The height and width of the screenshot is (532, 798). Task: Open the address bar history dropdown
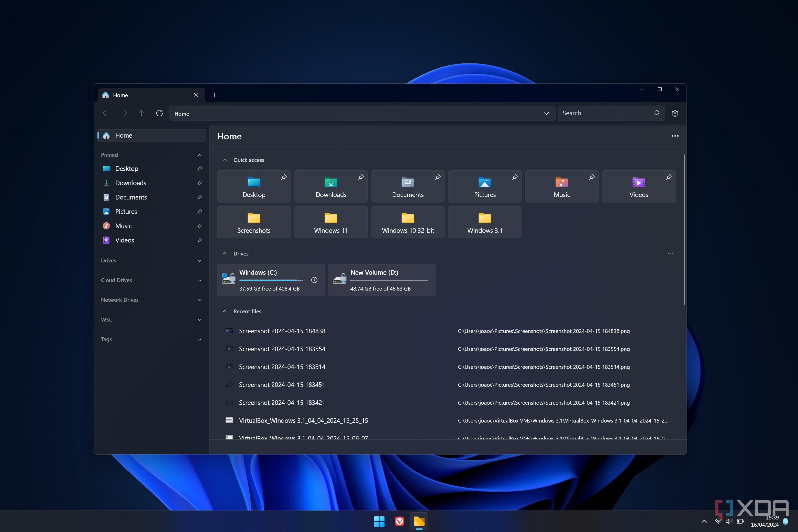(546, 113)
